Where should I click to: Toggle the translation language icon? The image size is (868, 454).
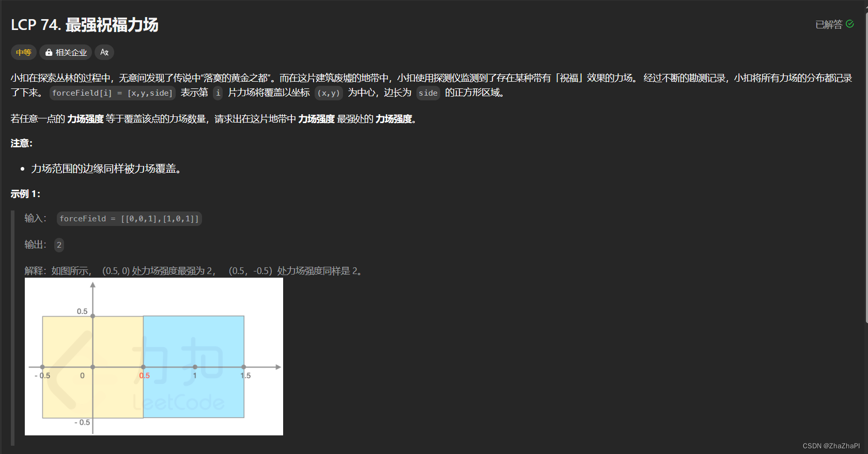click(x=104, y=52)
